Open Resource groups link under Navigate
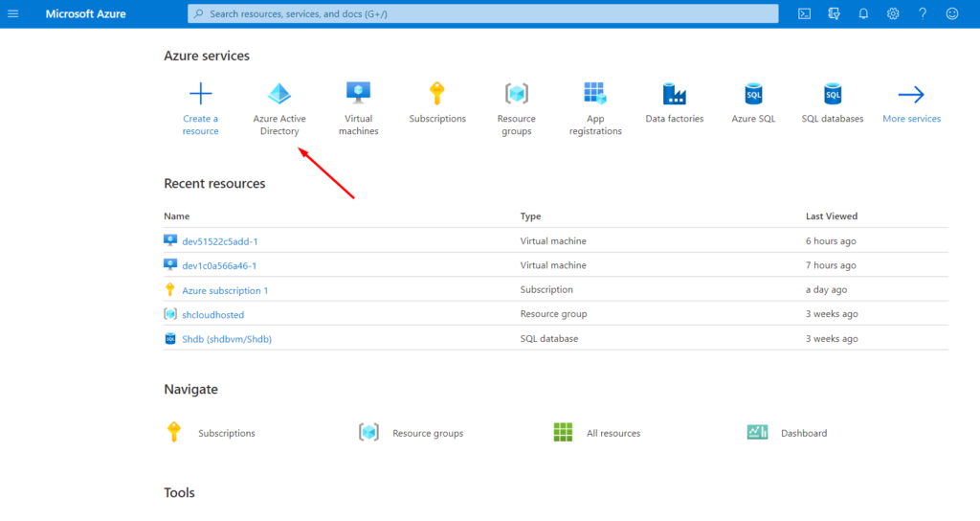This screenshot has height=521, width=980. tap(428, 433)
